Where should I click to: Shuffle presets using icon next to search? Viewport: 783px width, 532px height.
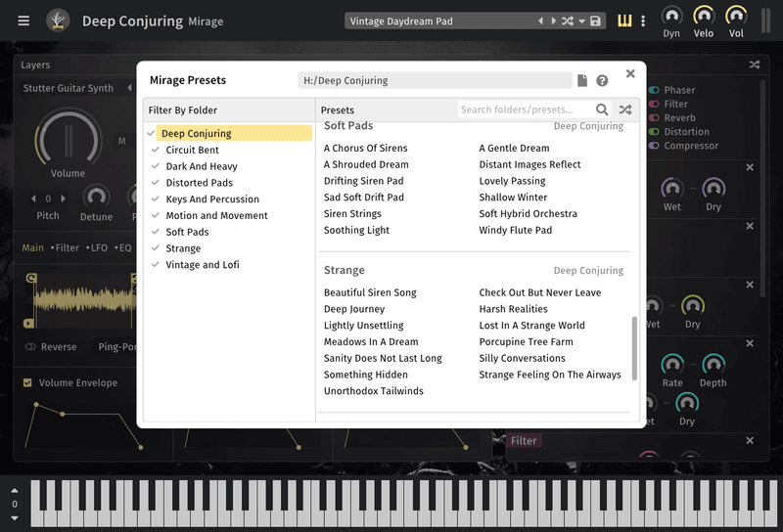tap(625, 110)
